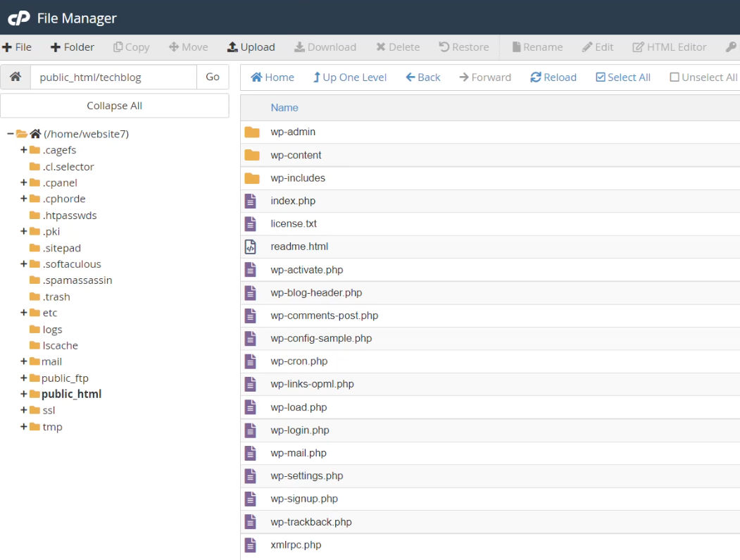Expand the tmp folder
Image resolution: width=740 pixels, height=560 pixels.
(x=24, y=427)
